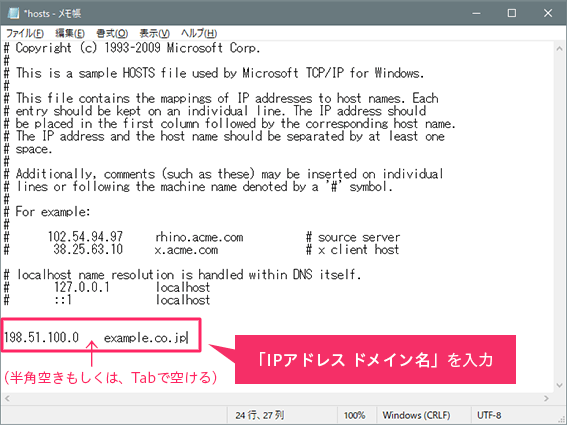Click the Windows (CRLF) status bar field

416,415
